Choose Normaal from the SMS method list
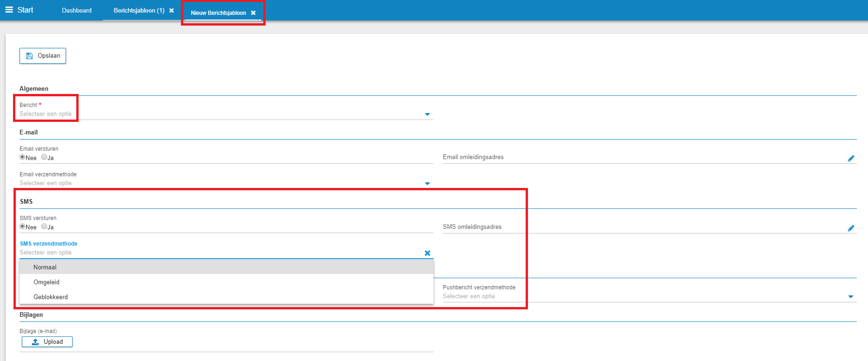This screenshot has width=868, height=361. point(45,267)
